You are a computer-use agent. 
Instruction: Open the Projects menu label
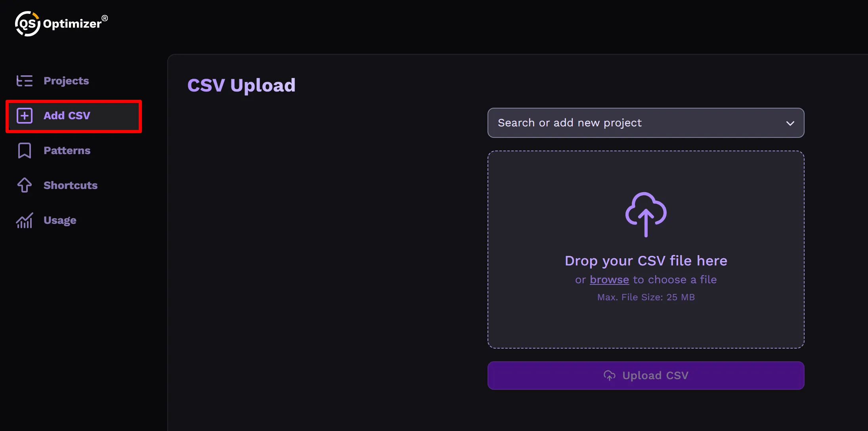(66, 81)
